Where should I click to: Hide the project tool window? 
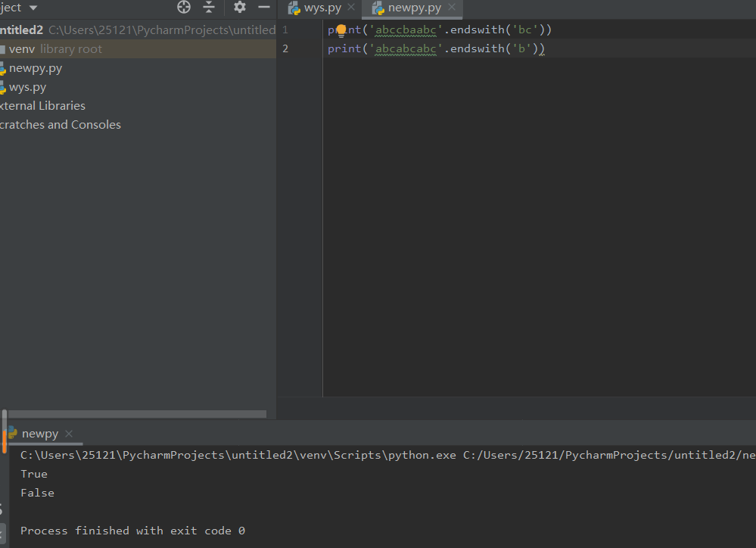(264, 7)
